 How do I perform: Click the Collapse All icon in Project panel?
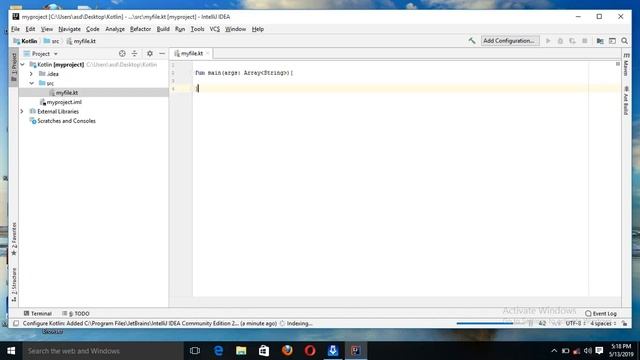coord(134,53)
